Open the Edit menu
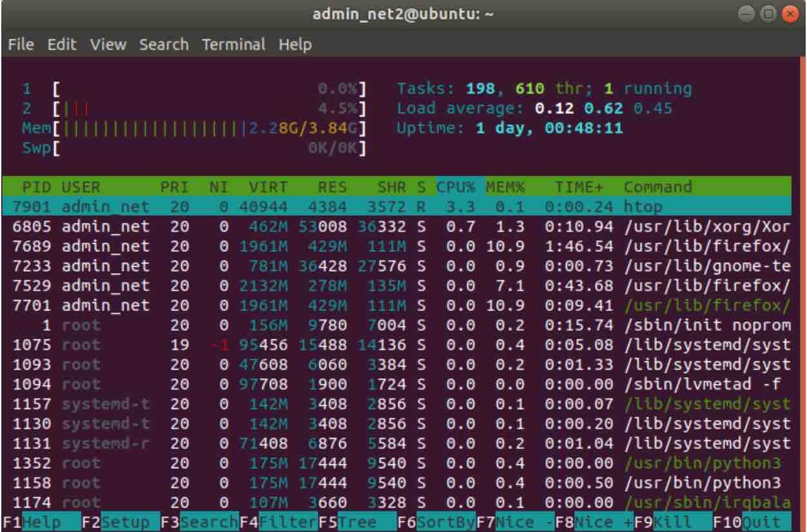The height and width of the screenshot is (532, 807). click(62, 45)
